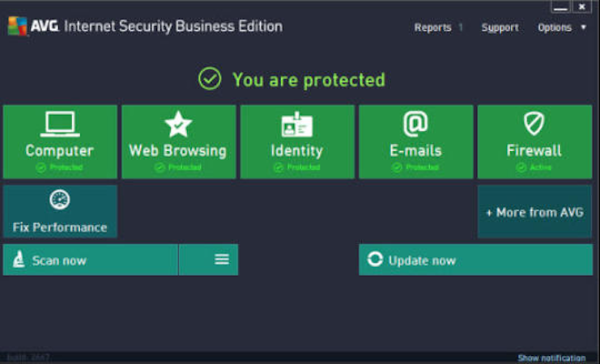Click Computer tile Protected status
Viewport: 600px width, 364px height.
coord(59,167)
